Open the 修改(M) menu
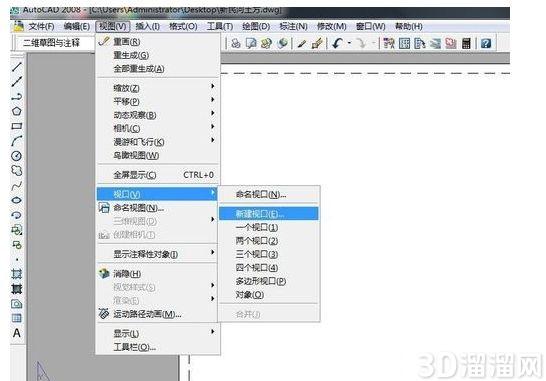 [x=332, y=26]
